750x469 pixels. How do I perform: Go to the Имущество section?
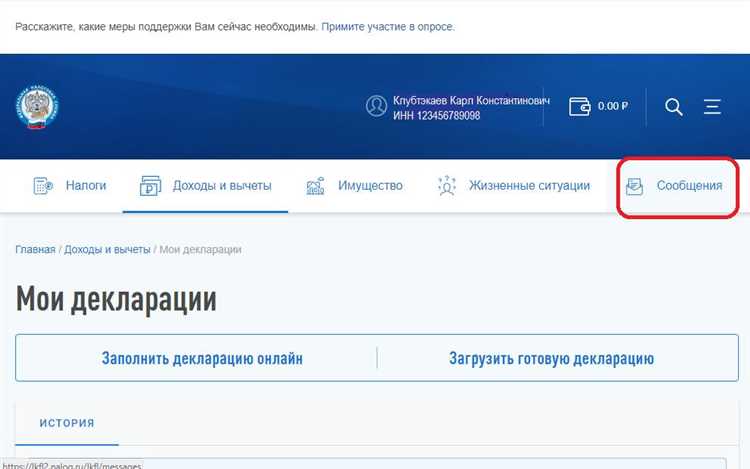pos(370,185)
